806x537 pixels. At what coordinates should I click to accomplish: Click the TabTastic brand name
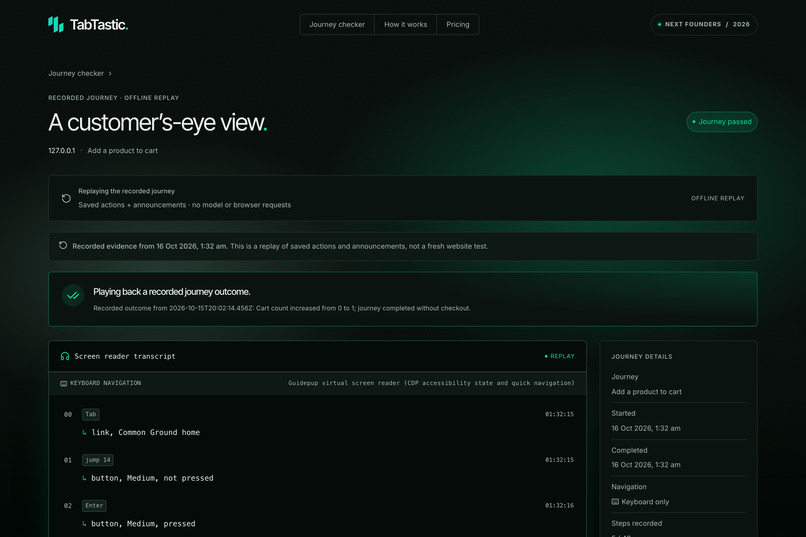pos(99,25)
